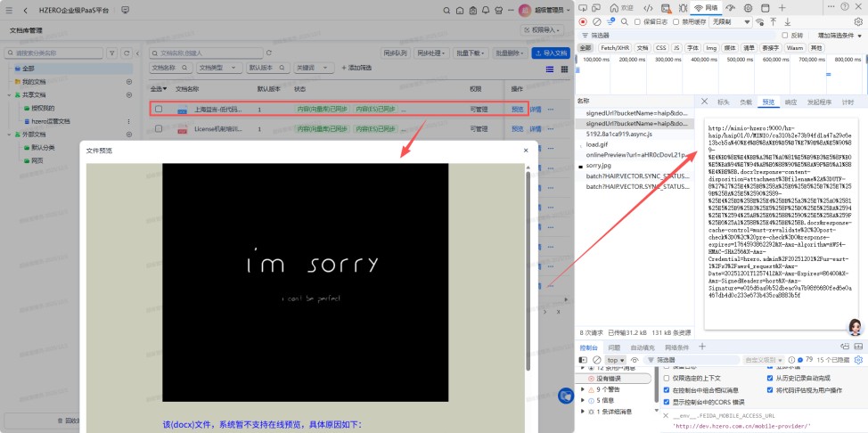The height and width of the screenshot is (433, 868).
Task: Open network panel settings gear
Action: (x=858, y=21)
